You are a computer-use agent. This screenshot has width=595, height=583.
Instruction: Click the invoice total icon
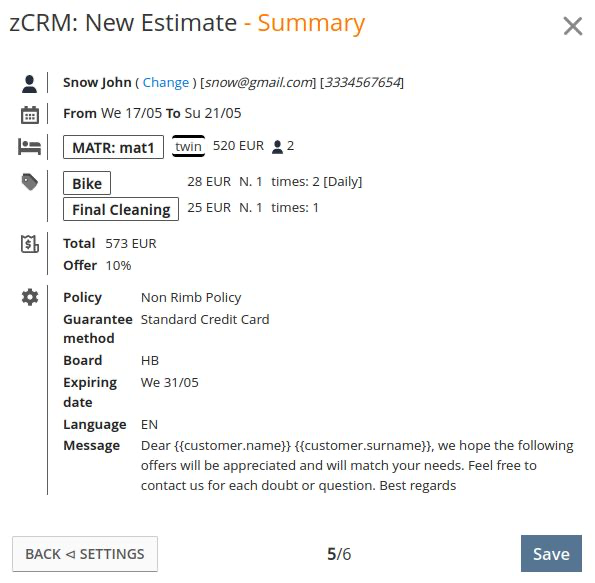click(x=30, y=244)
